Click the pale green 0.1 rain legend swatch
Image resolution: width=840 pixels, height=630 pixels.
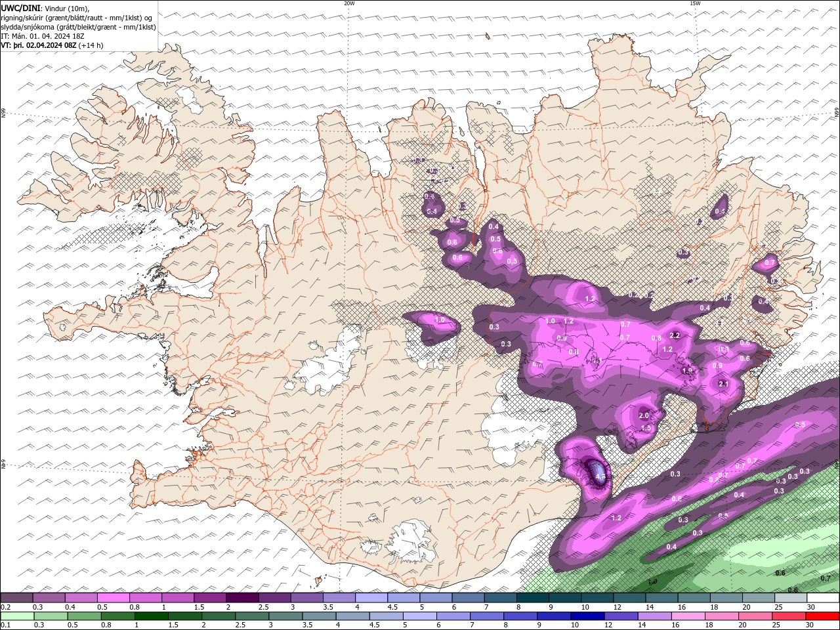pyautogui.click(x=17, y=616)
